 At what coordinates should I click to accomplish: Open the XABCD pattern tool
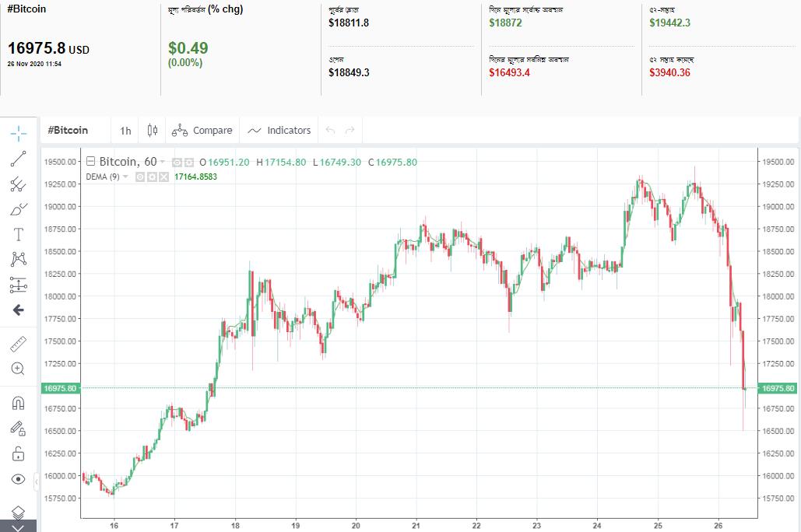point(19,259)
